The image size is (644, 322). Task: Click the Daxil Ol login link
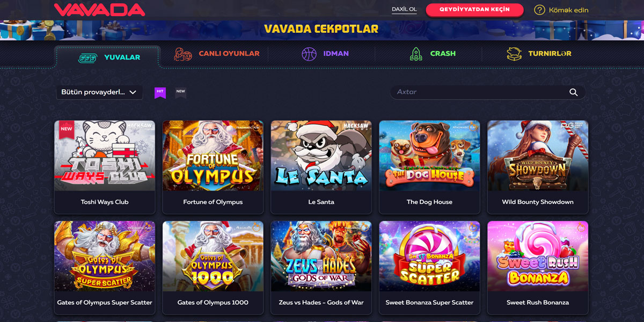[404, 10]
